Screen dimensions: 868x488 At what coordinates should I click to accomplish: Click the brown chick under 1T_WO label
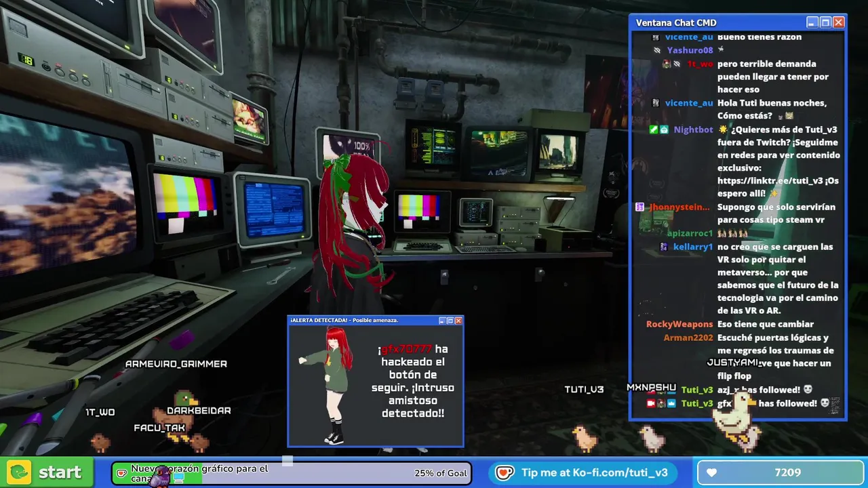(x=100, y=443)
